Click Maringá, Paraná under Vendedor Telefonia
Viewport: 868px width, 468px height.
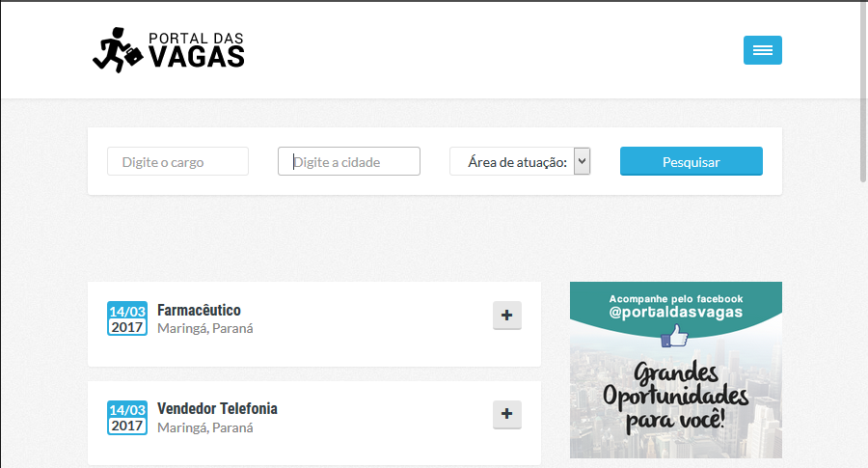[204, 427]
